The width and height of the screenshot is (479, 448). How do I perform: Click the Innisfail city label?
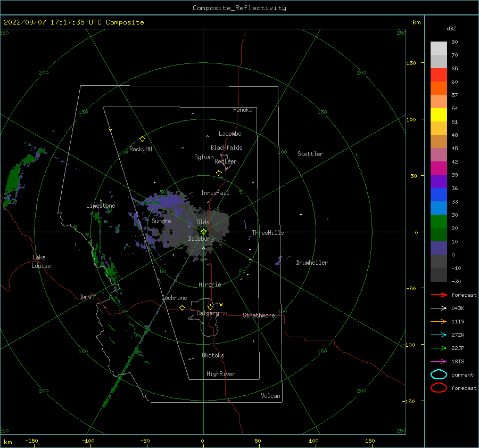coord(215,193)
